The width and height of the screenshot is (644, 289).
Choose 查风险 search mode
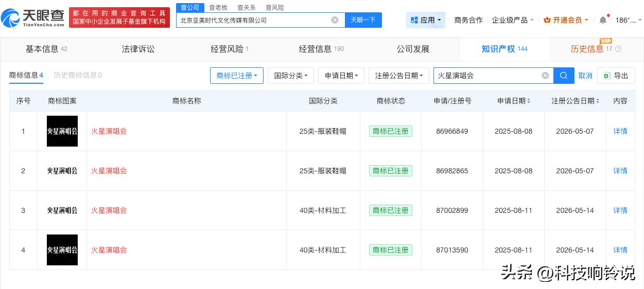click(x=275, y=7)
